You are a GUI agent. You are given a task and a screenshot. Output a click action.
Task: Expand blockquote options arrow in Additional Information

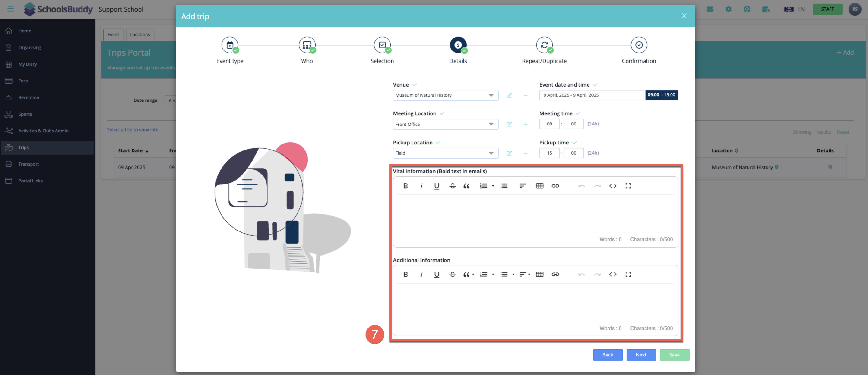click(x=473, y=274)
